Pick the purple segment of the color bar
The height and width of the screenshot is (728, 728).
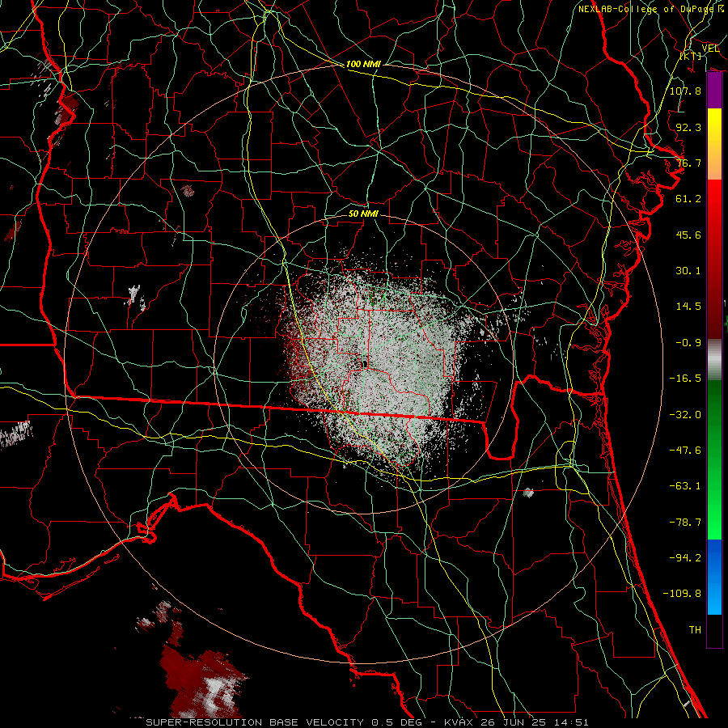click(x=714, y=91)
